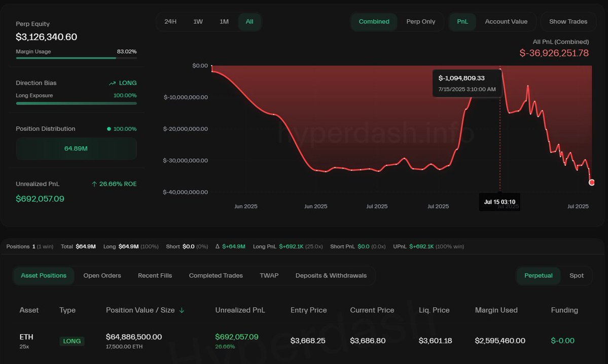Click the Unrealized PnL column header
608x364 pixels.
click(240, 310)
